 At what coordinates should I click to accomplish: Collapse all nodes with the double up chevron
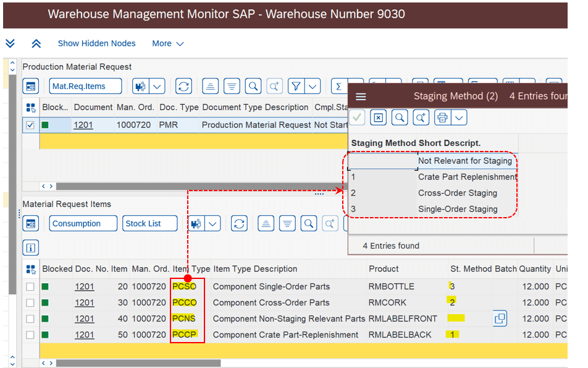(x=36, y=43)
